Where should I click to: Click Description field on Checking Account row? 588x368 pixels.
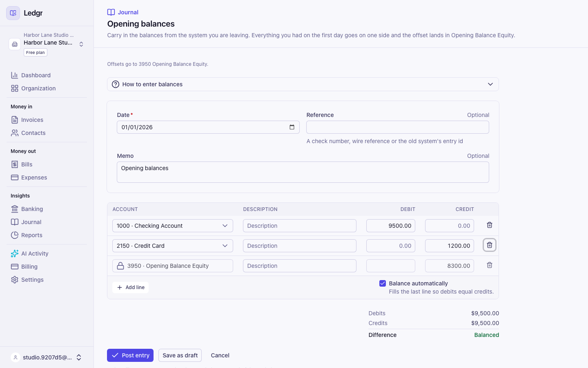tap(300, 226)
